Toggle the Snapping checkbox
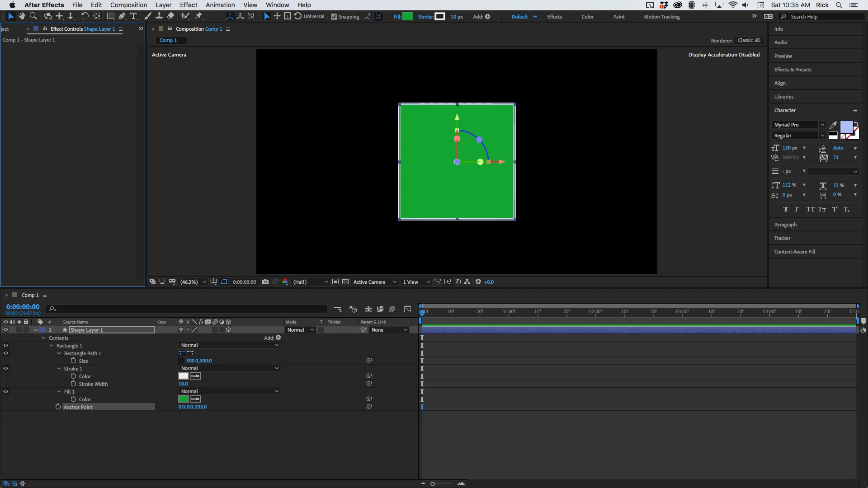Viewport: 868px width, 488px height. pos(334,17)
